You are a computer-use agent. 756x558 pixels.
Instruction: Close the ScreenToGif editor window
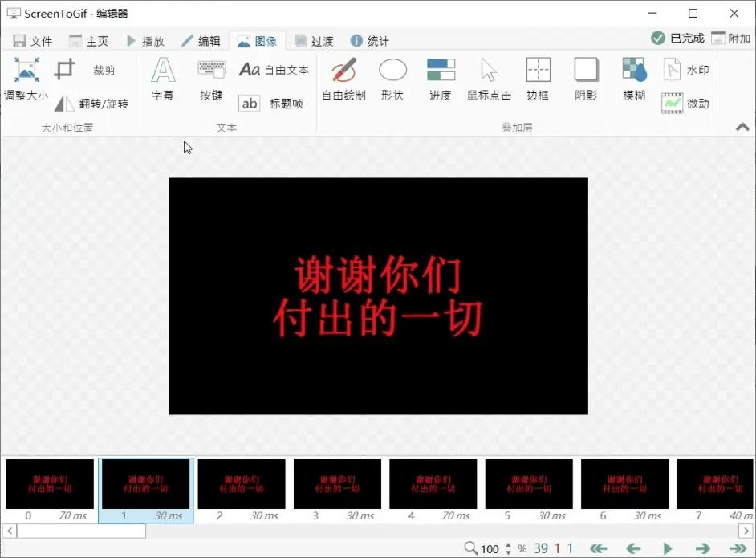point(734,14)
